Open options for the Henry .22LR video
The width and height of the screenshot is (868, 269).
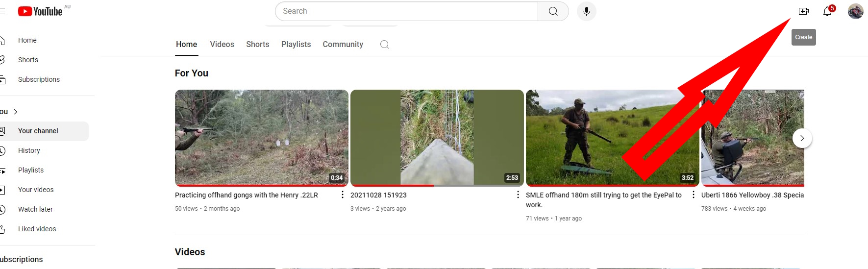[x=342, y=195]
